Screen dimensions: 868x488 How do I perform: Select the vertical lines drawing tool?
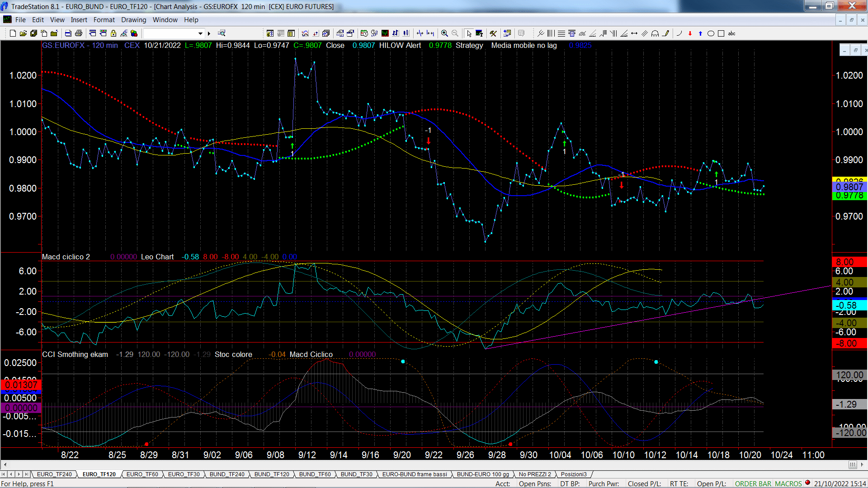[551, 33]
